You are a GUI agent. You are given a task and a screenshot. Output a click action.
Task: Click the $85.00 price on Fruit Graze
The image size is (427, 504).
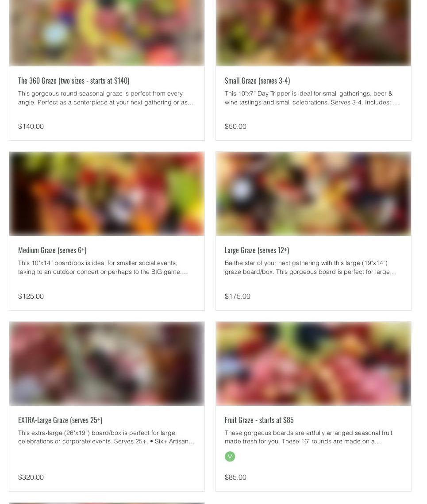pyautogui.click(x=235, y=477)
